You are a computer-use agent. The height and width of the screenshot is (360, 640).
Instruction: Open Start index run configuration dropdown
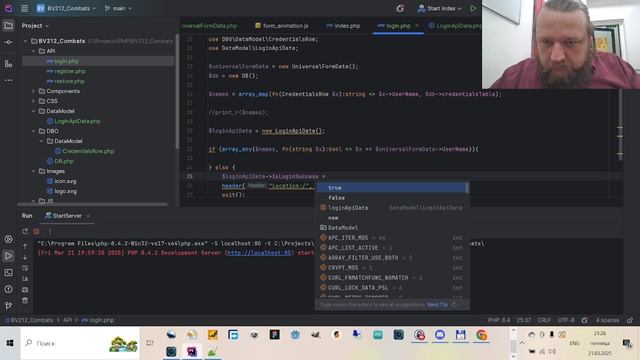tap(440, 8)
